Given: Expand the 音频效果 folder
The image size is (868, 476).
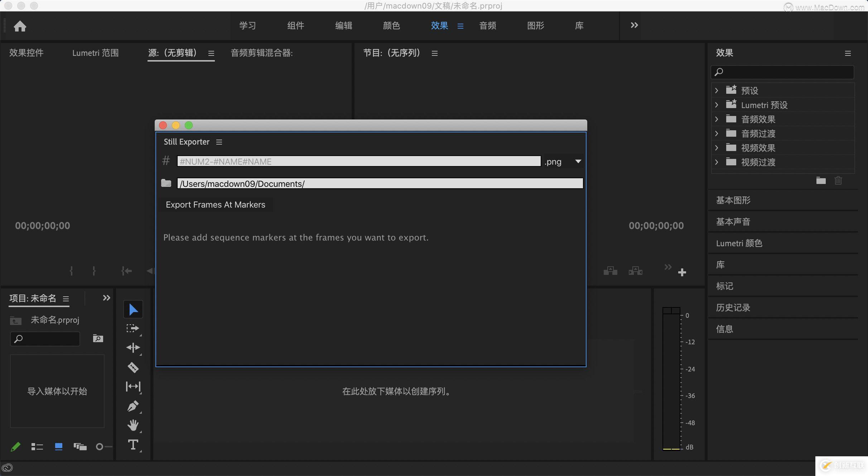Looking at the screenshot, I should click(x=717, y=119).
